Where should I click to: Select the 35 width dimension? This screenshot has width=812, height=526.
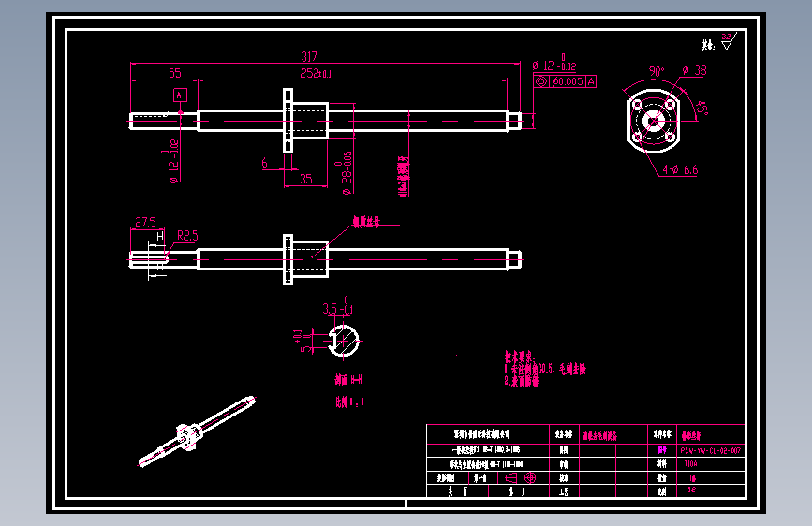click(x=306, y=179)
